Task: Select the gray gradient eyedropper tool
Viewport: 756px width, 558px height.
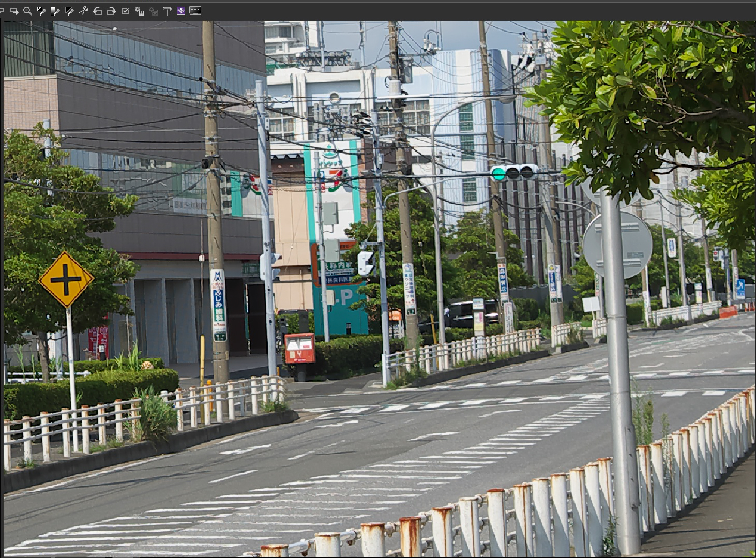Action: pos(55,11)
